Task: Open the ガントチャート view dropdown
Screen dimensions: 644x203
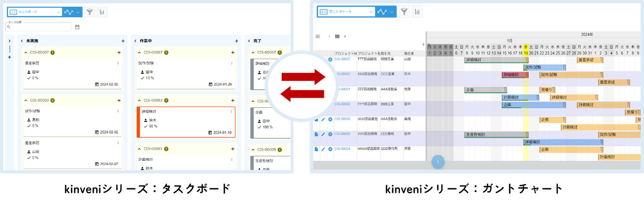Action: point(347,12)
